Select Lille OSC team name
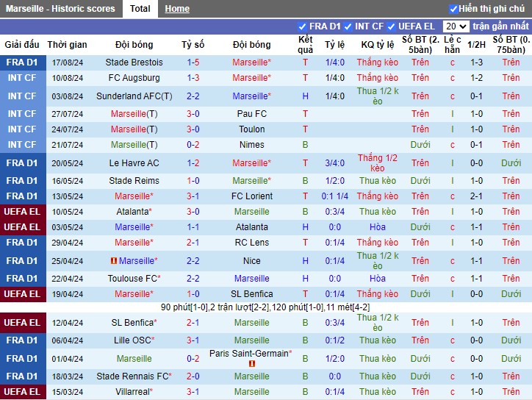Viewport: 532px width, 400px height. click(134, 340)
